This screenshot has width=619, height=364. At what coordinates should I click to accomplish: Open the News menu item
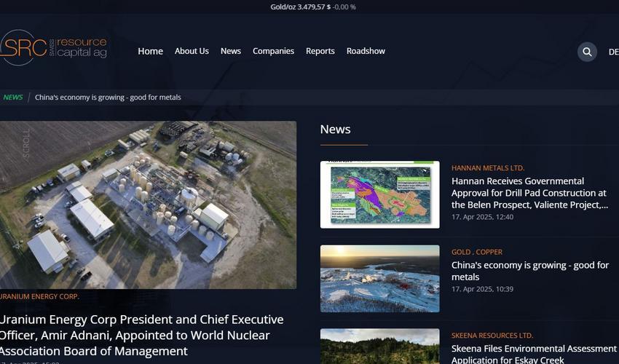231,51
